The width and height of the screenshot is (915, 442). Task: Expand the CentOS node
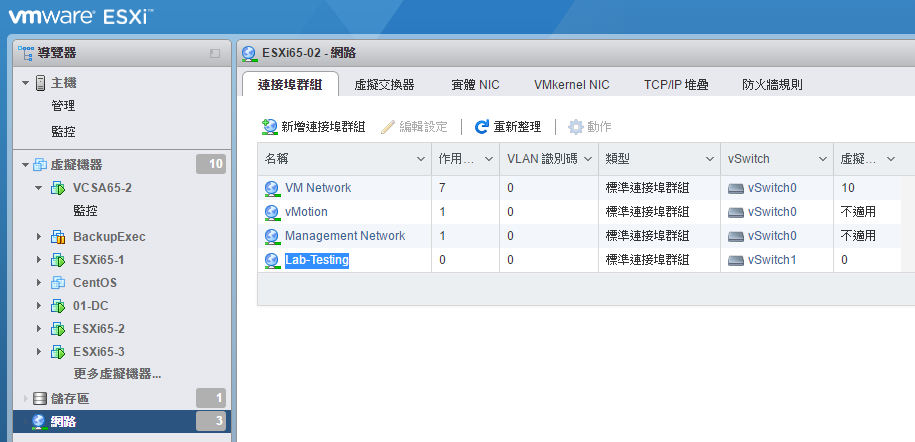point(39,283)
